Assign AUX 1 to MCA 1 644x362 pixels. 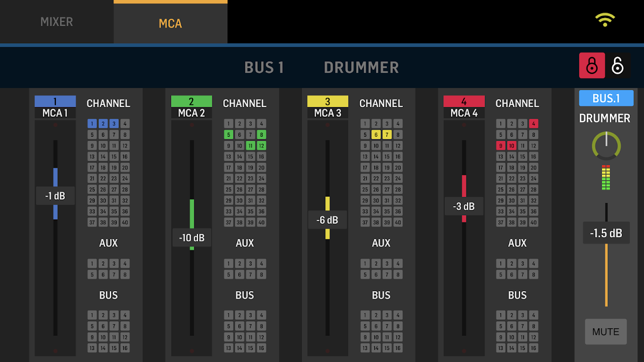[x=92, y=263]
